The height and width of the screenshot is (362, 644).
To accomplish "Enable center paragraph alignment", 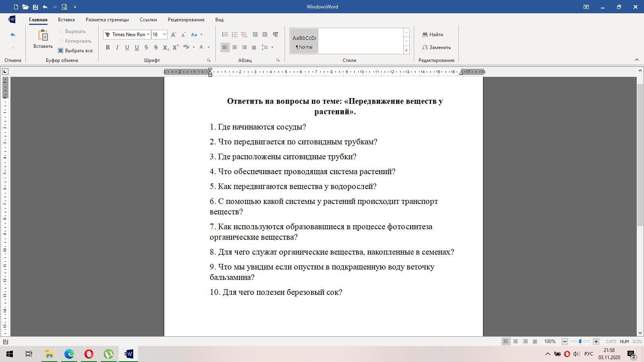I will coord(235,47).
